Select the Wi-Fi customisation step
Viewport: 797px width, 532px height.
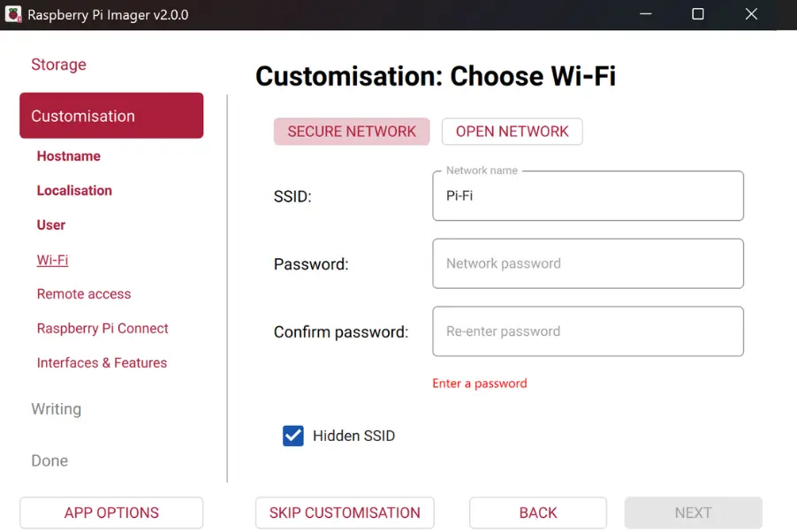(x=52, y=260)
